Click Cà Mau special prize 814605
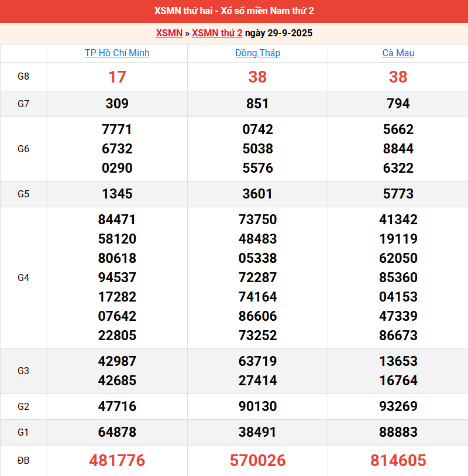The image size is (468, 476). [x=398, y=461]
